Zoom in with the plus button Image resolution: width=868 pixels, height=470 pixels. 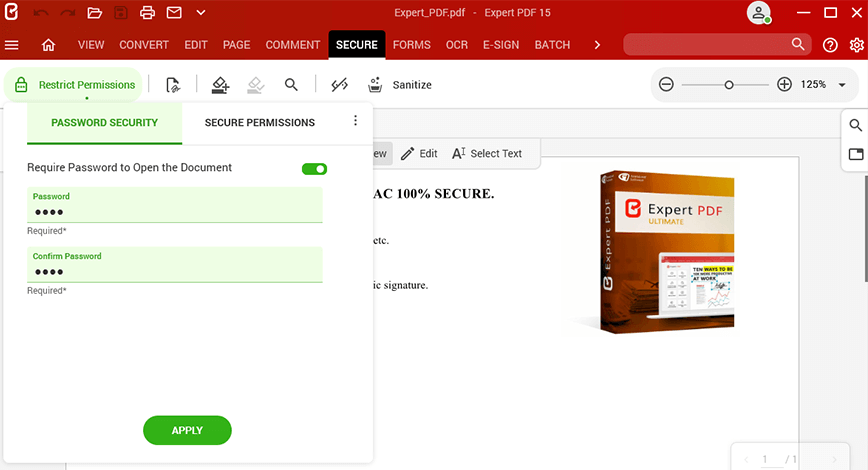point(784,84)
